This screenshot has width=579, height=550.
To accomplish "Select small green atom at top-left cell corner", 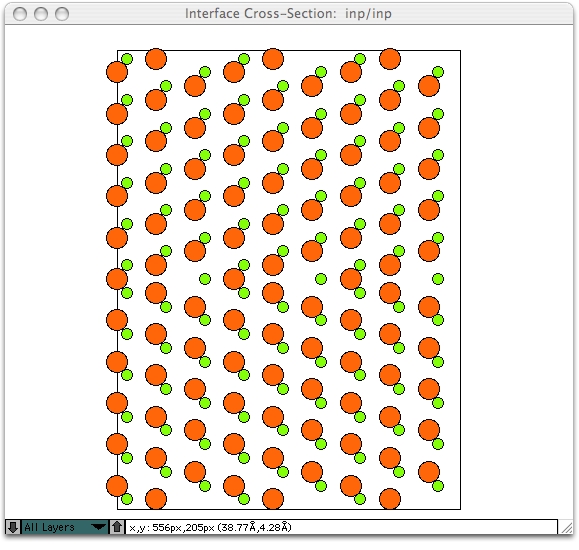I will point(127,59).
